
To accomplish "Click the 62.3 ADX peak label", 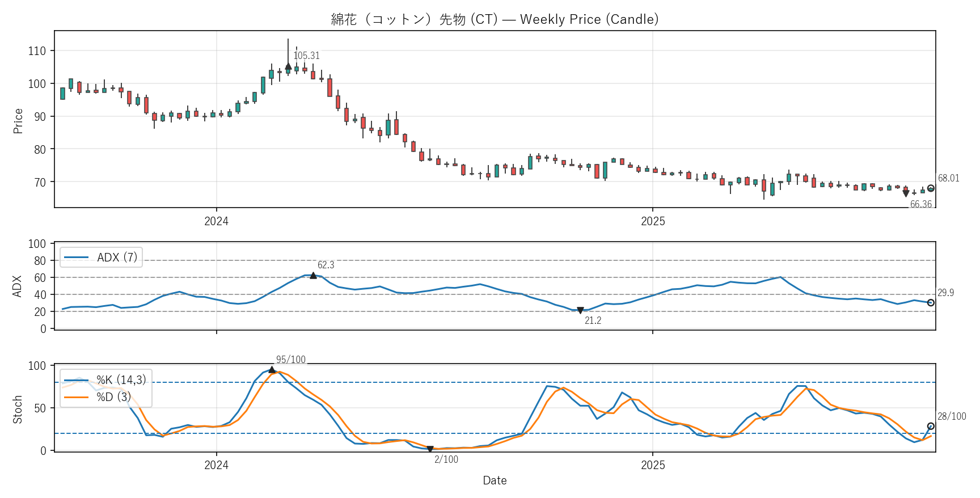I will point(326,265).
